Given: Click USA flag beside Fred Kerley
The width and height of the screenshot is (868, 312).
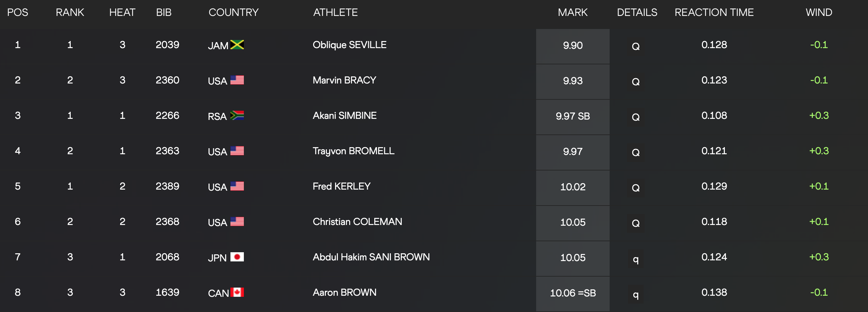Looking at the screenshot, I should 237,186.
